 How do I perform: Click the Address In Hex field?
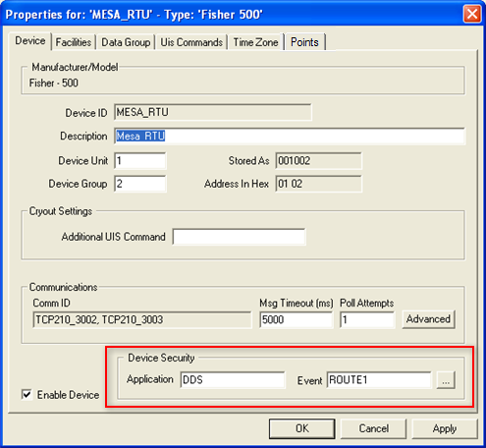[318, 184]
